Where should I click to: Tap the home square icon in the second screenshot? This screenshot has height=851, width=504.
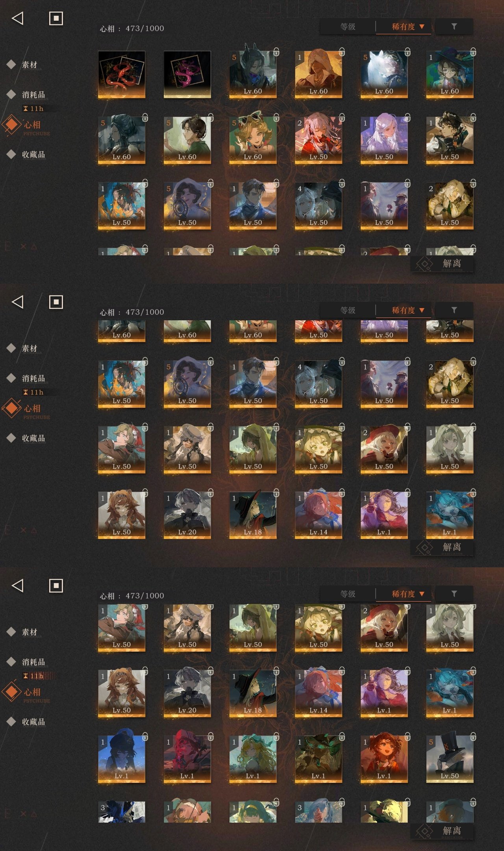coord(56,302)
